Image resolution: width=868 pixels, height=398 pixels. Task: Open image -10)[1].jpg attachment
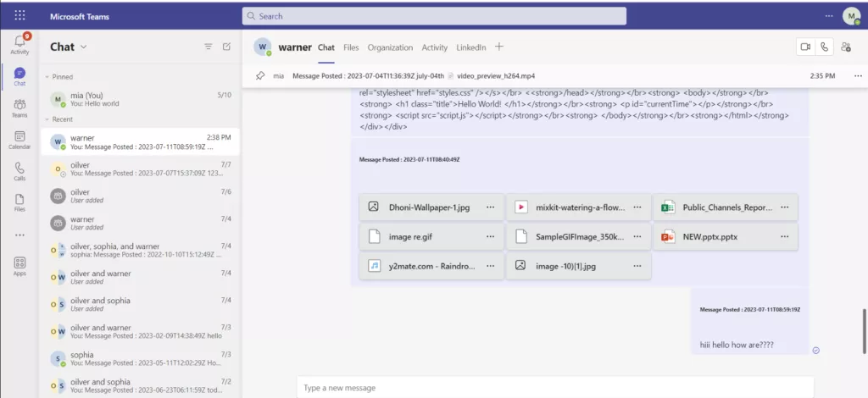click(578, 266)
